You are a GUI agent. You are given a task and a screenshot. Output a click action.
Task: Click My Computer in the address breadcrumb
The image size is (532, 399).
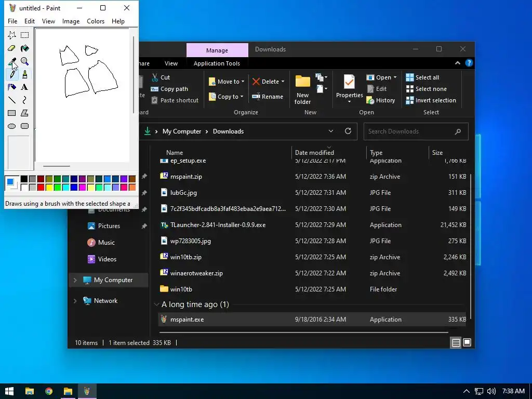(182, 131)
